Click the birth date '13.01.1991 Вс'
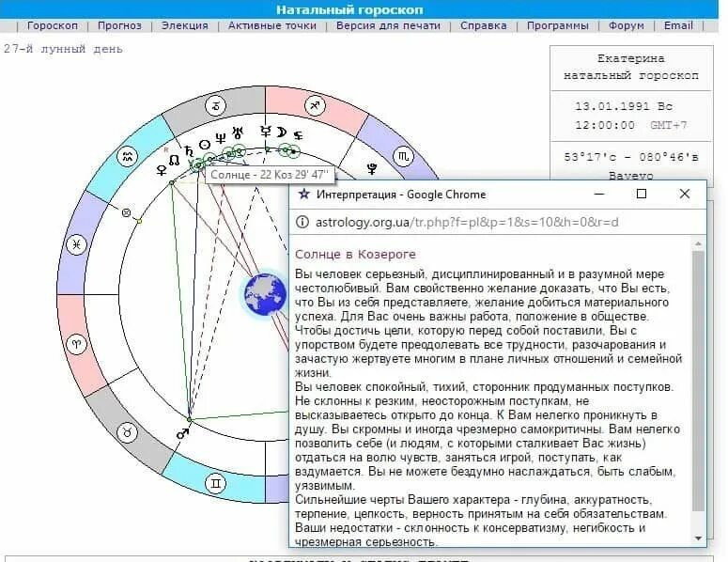The width and height of the screenshot is (728, 562). click(x=624, y=106)
